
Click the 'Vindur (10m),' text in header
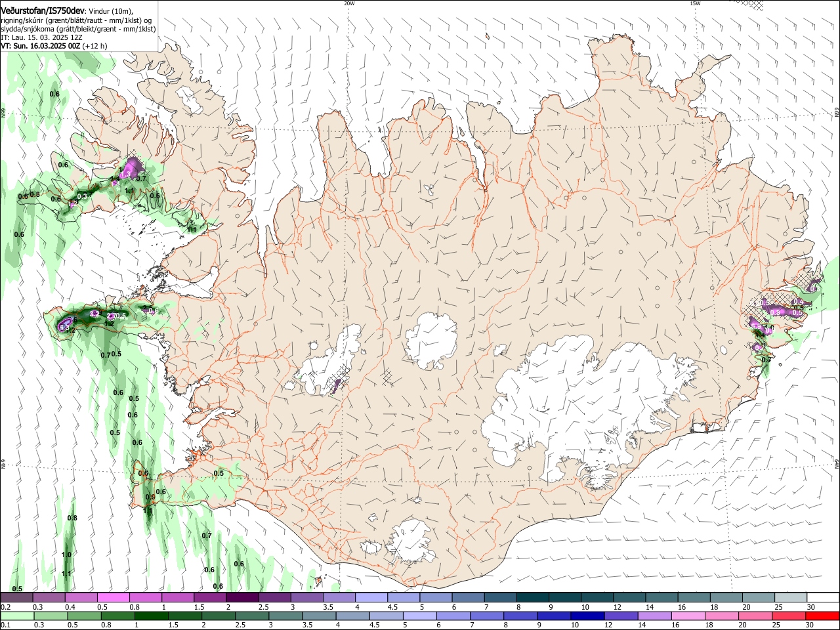pos(111,11)
